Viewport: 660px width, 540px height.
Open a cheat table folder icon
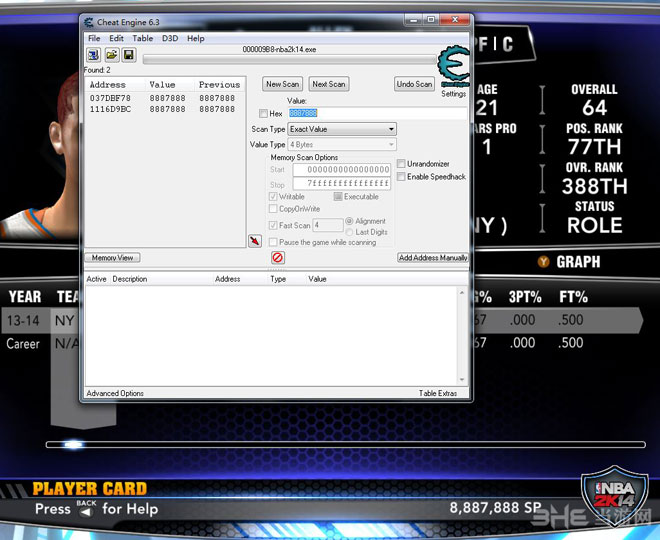pyautogui.click(x=112, y=55)
